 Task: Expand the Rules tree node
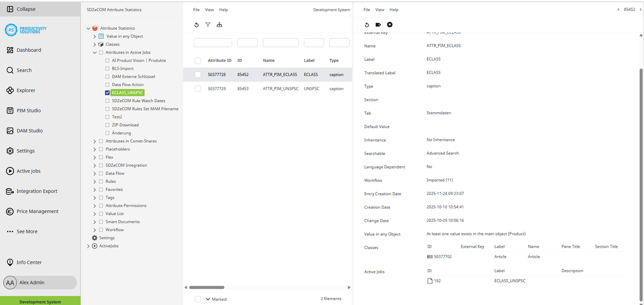95,181
